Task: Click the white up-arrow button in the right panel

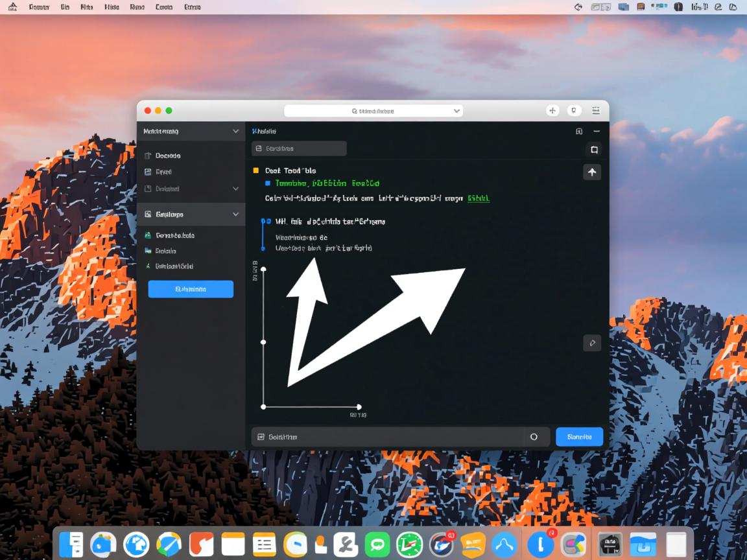Action: click(x=592, y=172)
